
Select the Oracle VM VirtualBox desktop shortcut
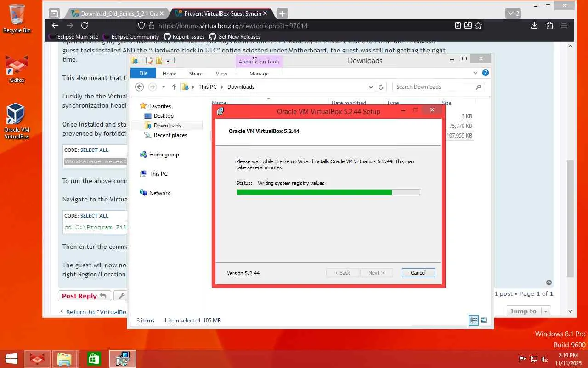tap(17, 121)
